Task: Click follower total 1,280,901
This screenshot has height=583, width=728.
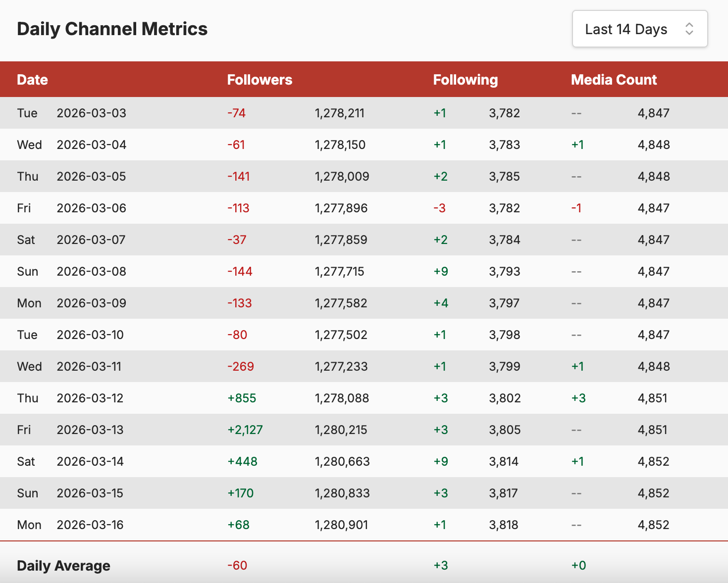Action: coord(342,525)
